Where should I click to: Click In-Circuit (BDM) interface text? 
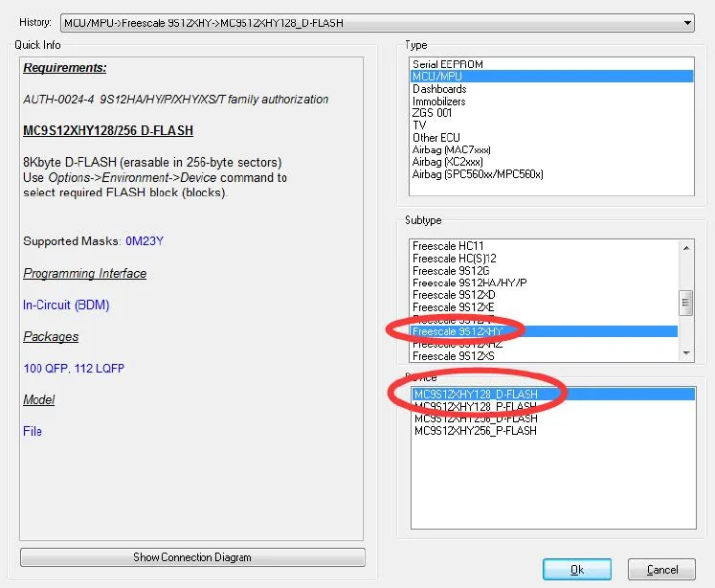pyautogui.click(x=66, y=305)
